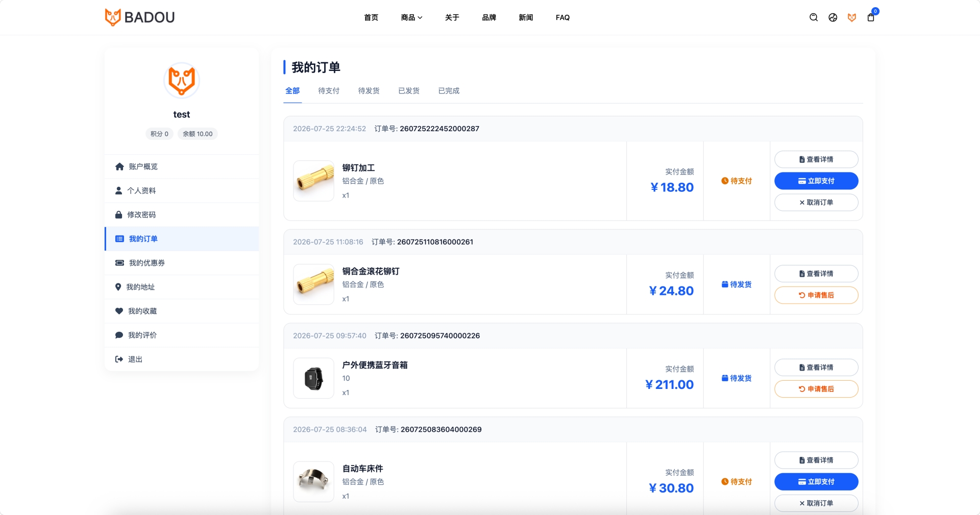Switch to the 已发货 tab
Viewport: 980px width, 515px height.
point(409,91)
